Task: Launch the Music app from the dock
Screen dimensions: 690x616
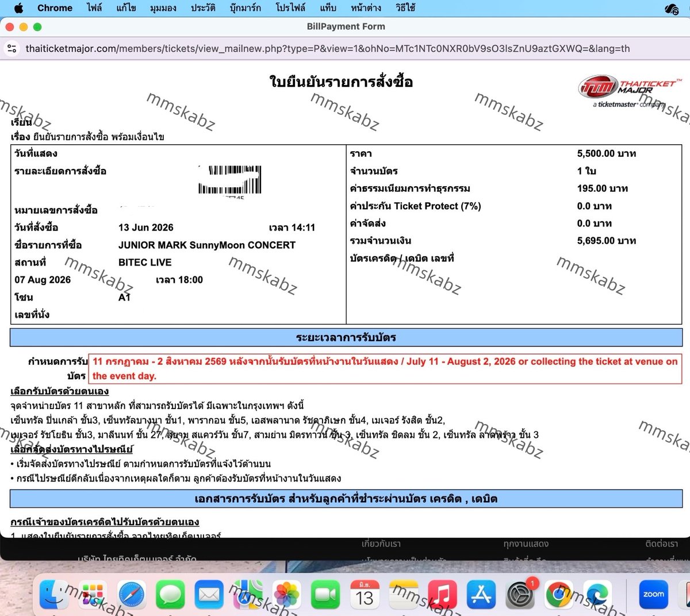Action: click(442, 594)
